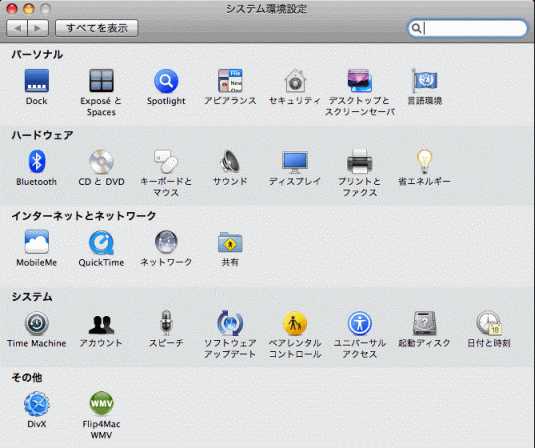Image resolution: width=535 pixels, height=448 pixels.
Task: Minimize window with the yellow button
Action: click(29, 8)
